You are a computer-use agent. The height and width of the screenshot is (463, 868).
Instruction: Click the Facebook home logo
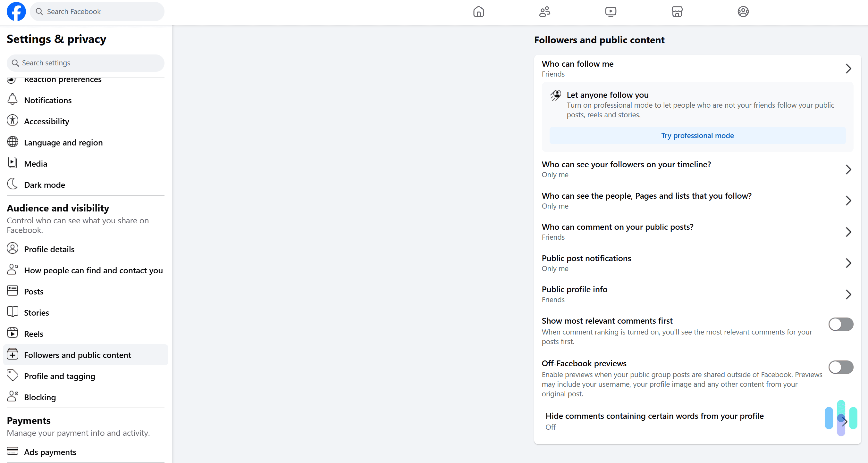pos(16,12)
